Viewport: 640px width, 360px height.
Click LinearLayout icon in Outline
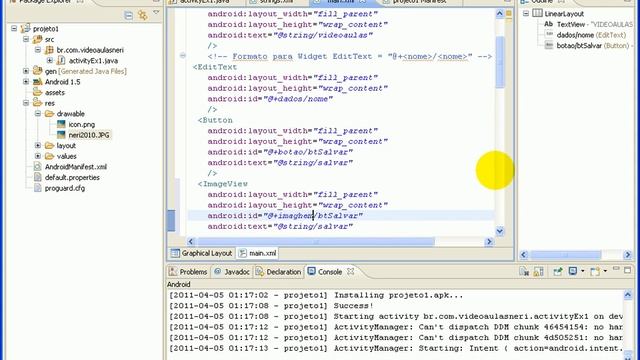(x=538, y=13)
